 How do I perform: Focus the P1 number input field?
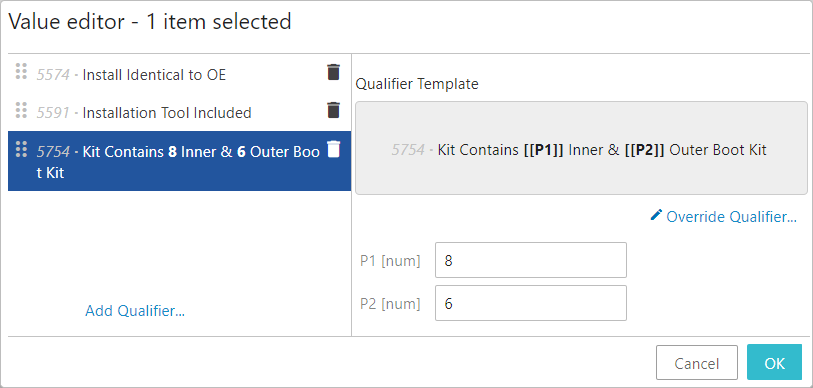click(531, 260)
